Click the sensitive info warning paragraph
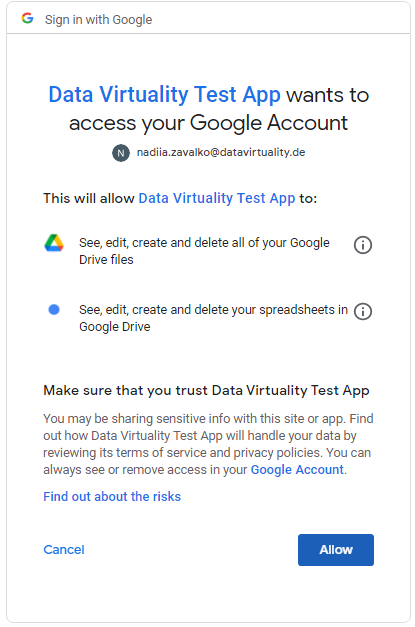 coord(208,444)
